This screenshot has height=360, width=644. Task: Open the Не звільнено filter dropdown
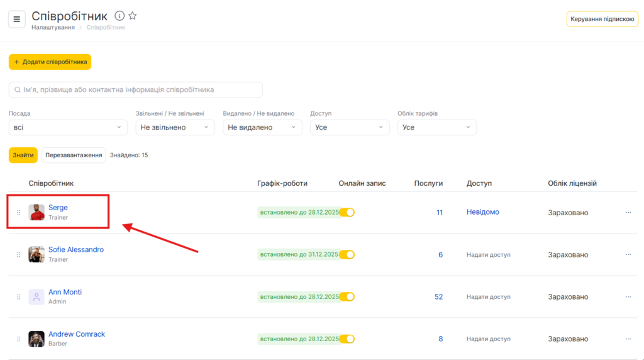click(175, 127)
